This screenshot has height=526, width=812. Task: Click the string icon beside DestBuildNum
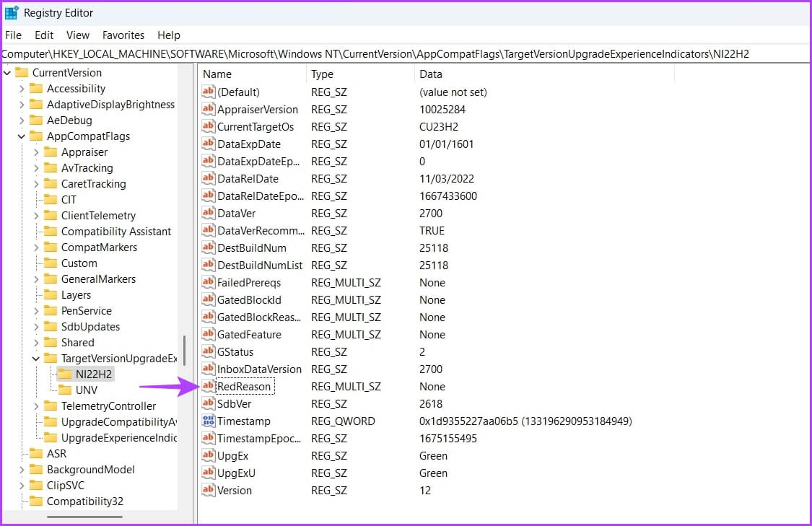pos(208,247)
